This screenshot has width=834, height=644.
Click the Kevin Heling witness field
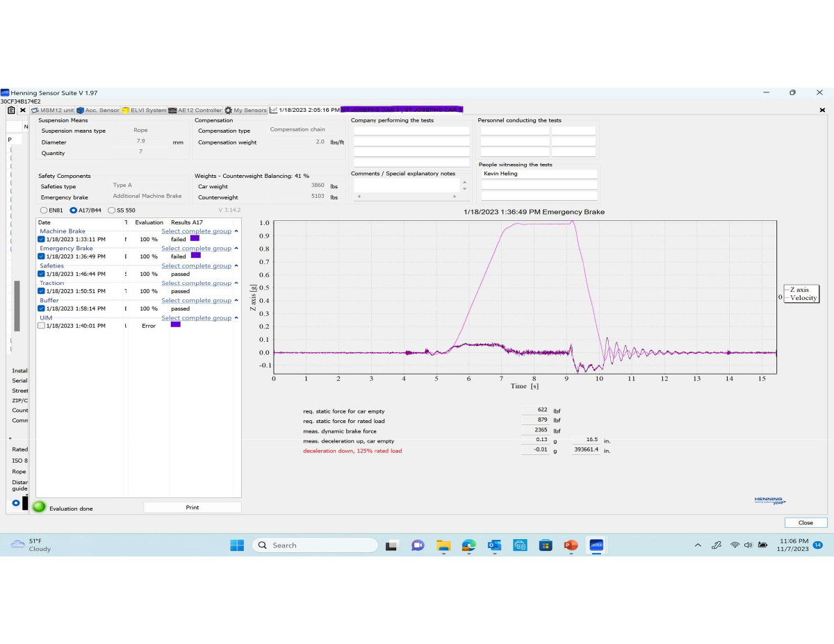tap(539, 174)
